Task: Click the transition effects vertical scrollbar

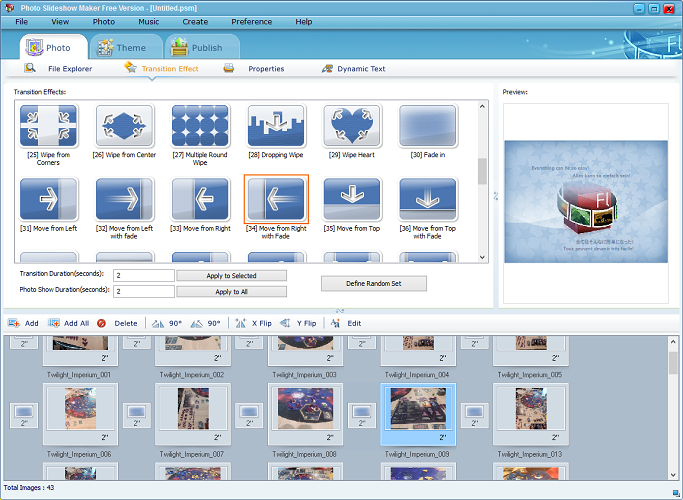Action: tap(483, 172)
